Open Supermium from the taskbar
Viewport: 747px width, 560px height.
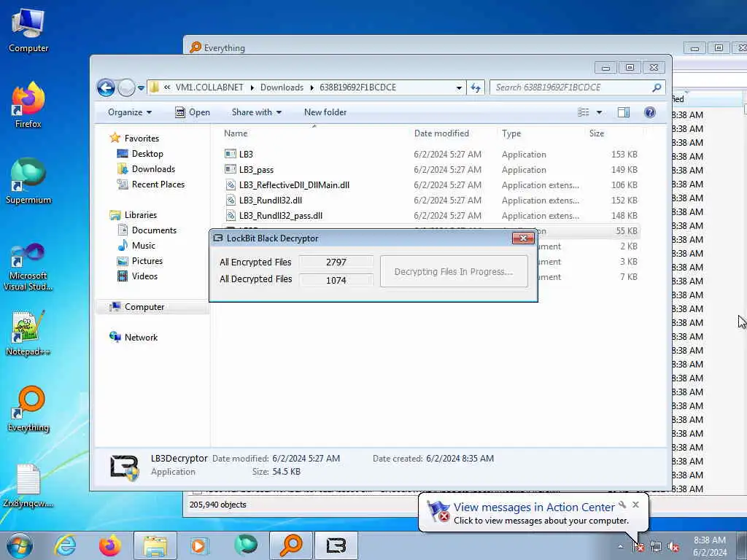(245, 545)
